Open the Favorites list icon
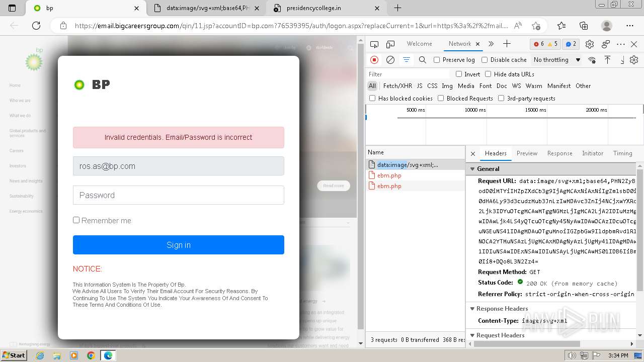644x362 pixels. point(561,26)
